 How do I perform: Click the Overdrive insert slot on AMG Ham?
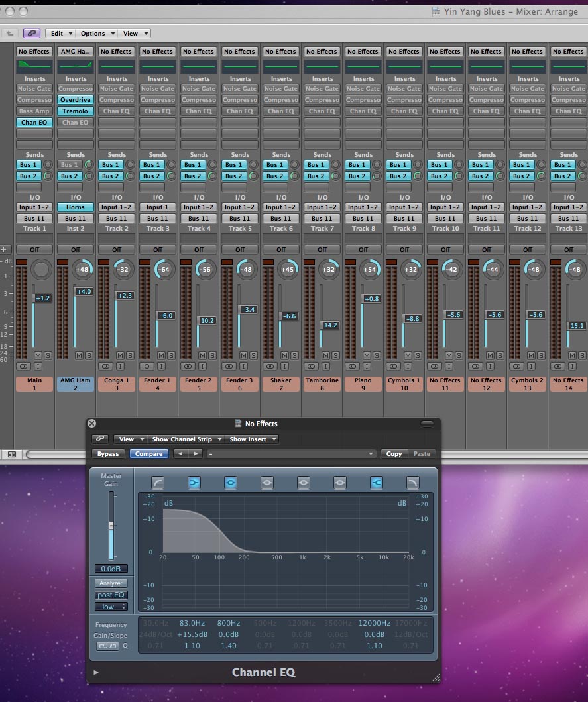pyautogui.click(x=76, y=100)
